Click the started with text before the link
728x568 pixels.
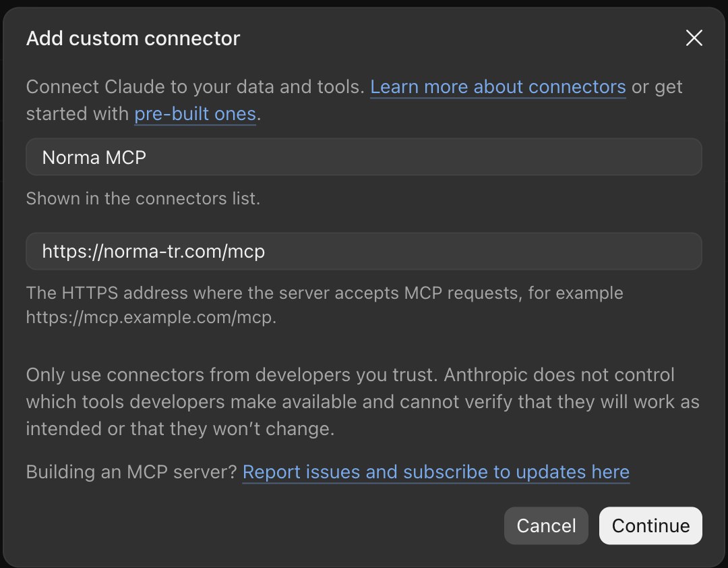(77, 114)
